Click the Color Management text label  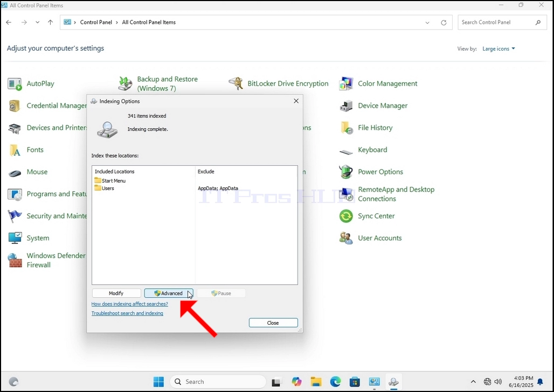click(x=387, y=83)
